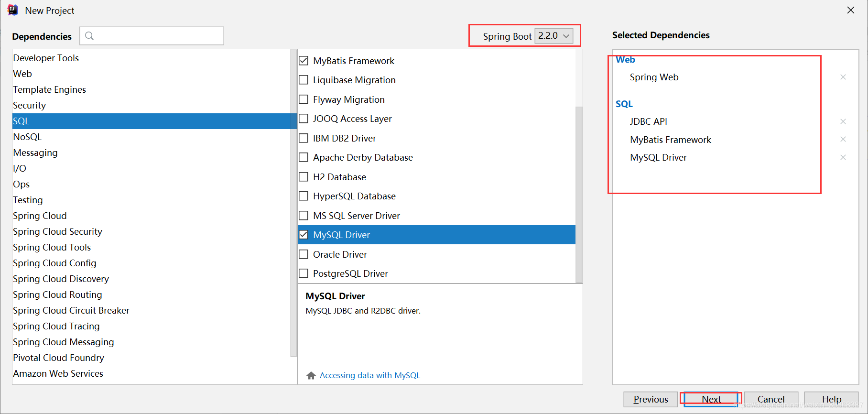Select Spring Cloud Discovery category
868x414 pixels.
point(151,279)
